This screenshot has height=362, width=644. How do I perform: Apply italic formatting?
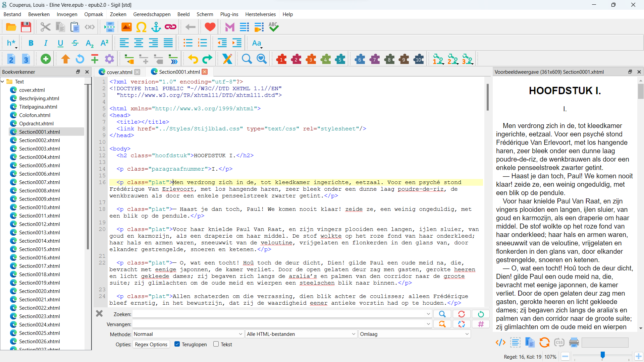[46, 43]
